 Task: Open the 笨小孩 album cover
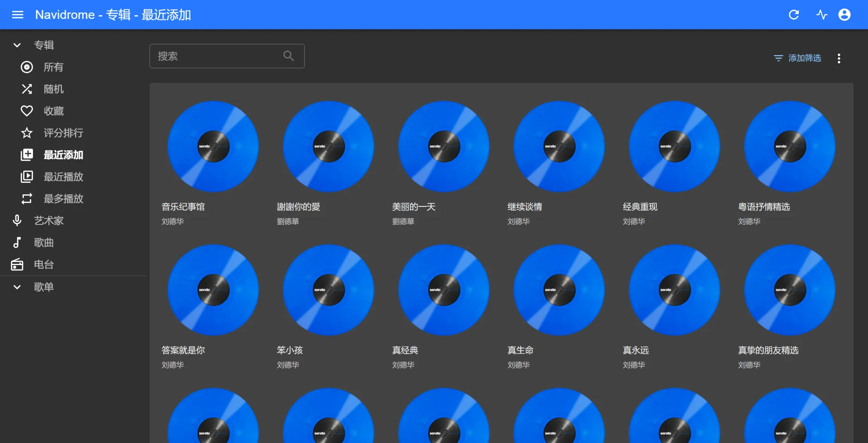(329, 290)
